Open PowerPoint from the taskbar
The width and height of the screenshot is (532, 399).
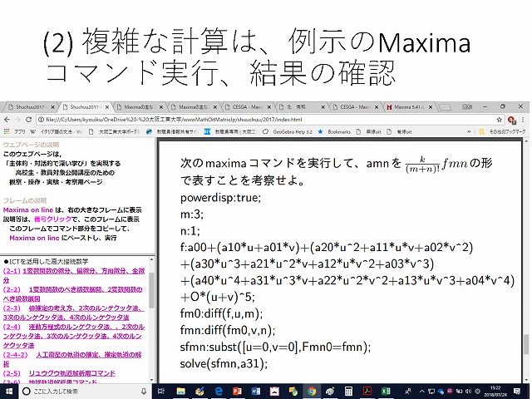237,392
